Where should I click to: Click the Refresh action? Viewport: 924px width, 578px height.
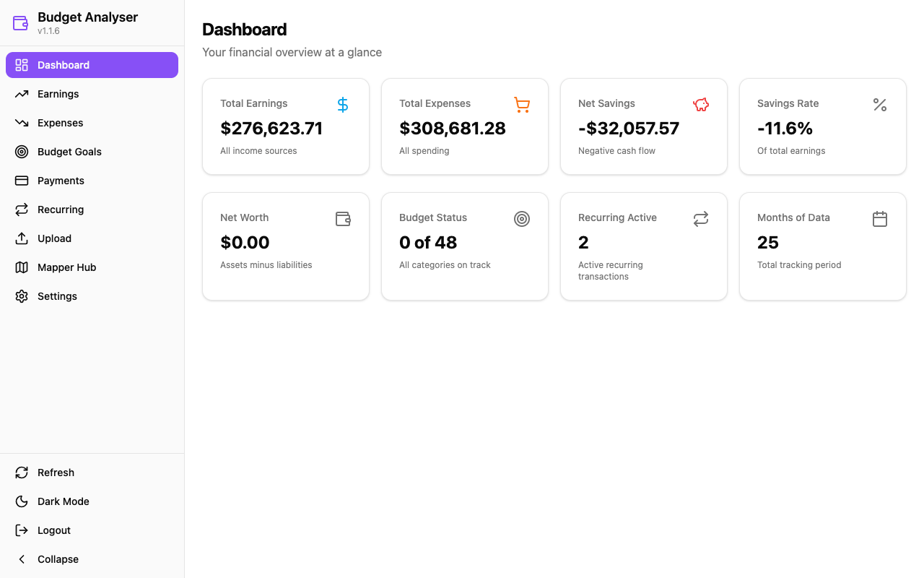[56, 473]
